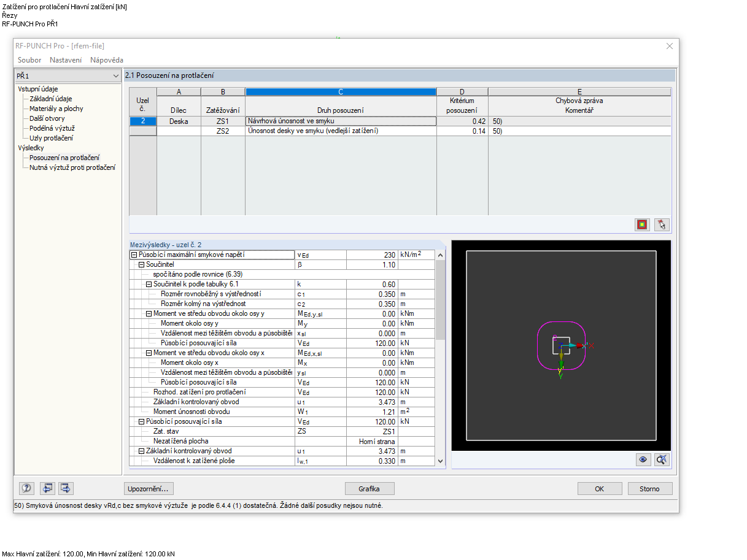Collapse Moment ve středu obvodu okolo osy y
The width and height of the screenshot is (747, 560).
149,313
